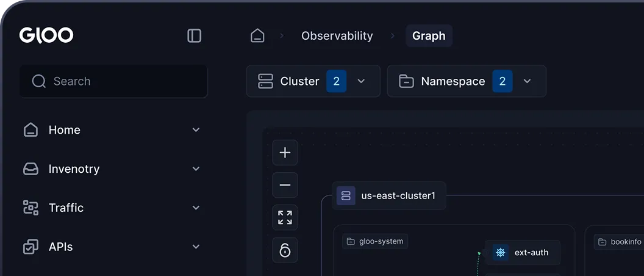This screenshot has height=276, width=644.
Task: Expand the Home menu chevron
Action: point(196,130)
